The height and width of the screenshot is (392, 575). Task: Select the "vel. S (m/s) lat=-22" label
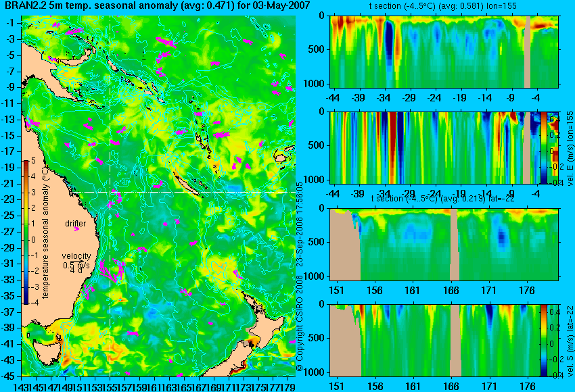pos(570,341)
